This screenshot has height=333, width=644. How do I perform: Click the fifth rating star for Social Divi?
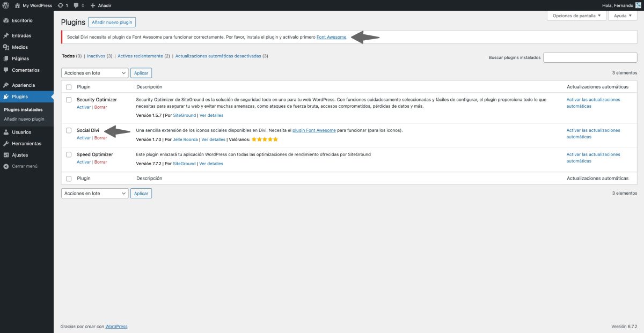[275, 138]
